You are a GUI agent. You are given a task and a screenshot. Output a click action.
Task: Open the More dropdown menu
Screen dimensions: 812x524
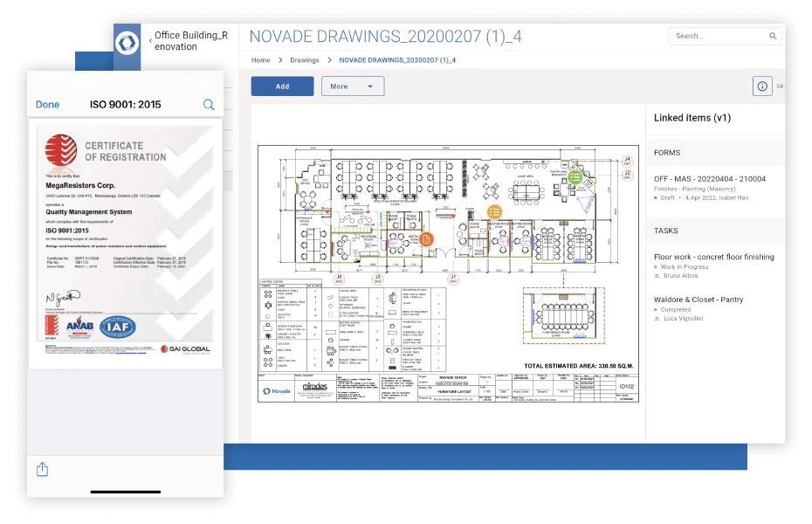point(353,86)
